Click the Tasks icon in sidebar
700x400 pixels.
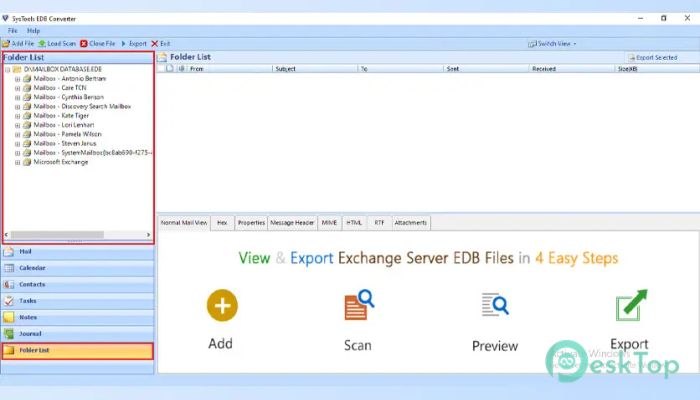tap(9, 301)
